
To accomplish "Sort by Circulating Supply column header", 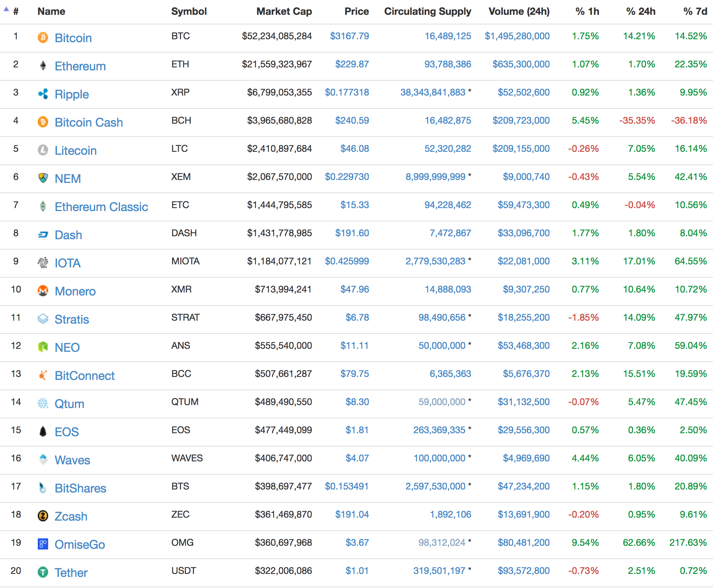I will point(427,11).
